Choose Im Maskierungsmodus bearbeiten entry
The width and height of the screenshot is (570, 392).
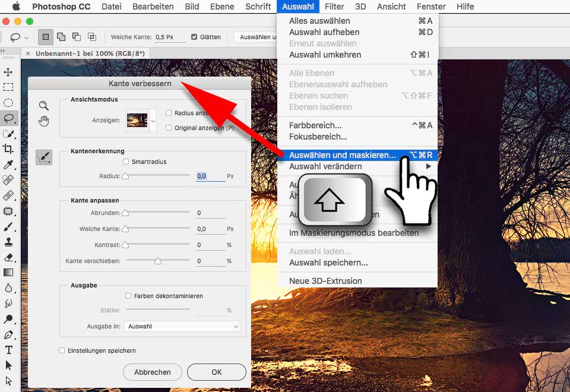click(x=357, y=233)
